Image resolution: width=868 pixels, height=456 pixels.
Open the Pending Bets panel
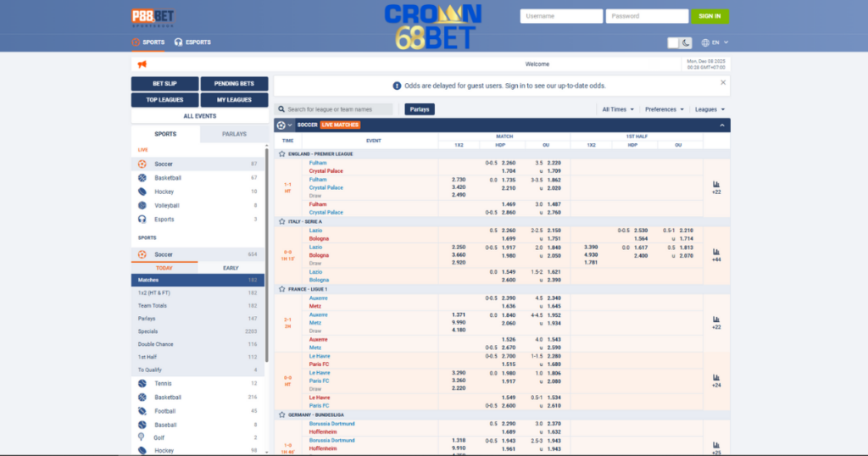[234, 84]
